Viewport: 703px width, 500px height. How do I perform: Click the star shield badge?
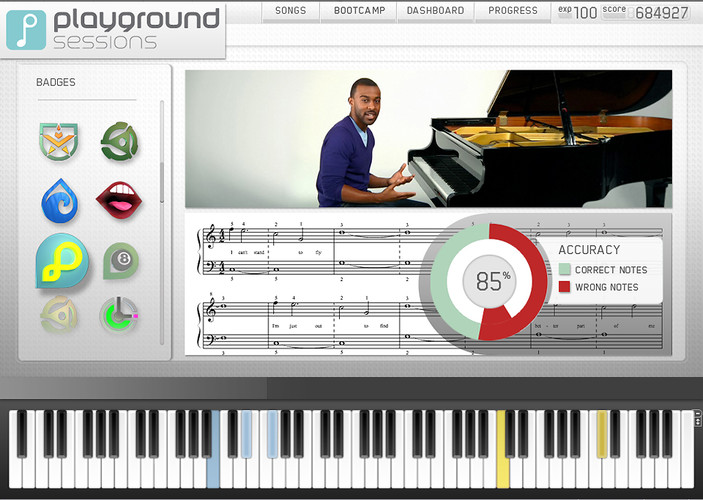point(60,142)
